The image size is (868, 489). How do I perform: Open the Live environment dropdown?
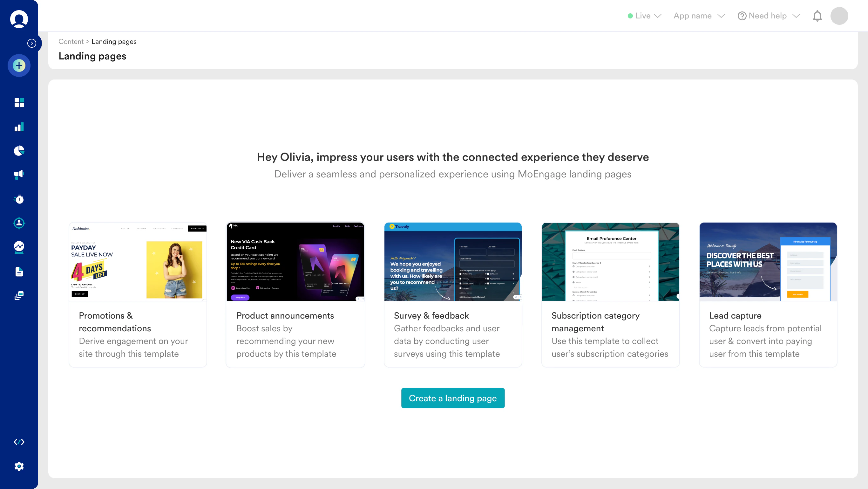tap(645, 16)
